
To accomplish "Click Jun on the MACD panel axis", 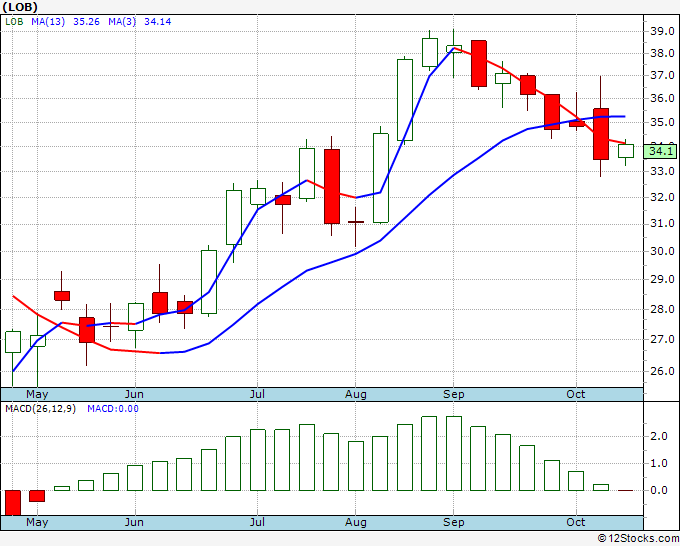I will 134,522.
